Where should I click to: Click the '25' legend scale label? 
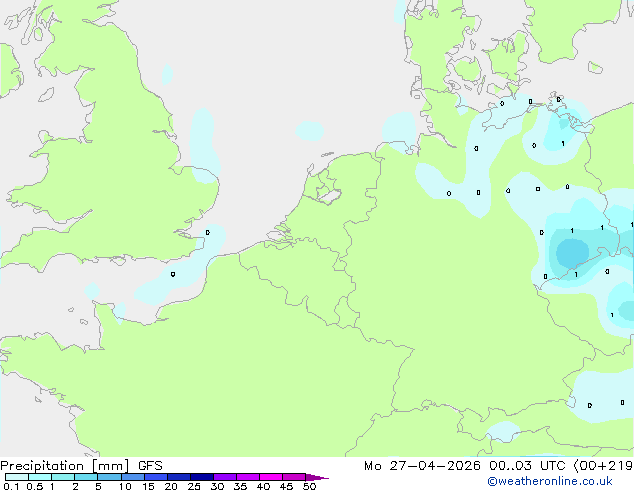tap(194, 486)
